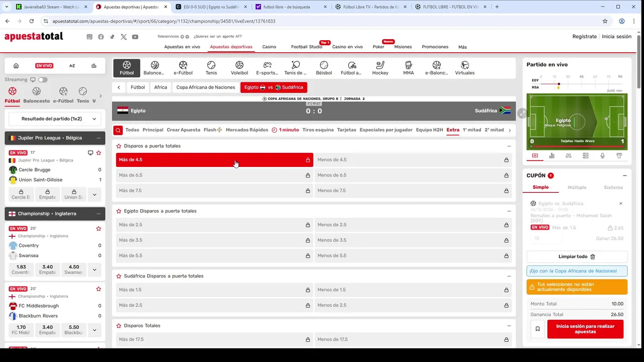Open the market search magnifier icon

118,130
